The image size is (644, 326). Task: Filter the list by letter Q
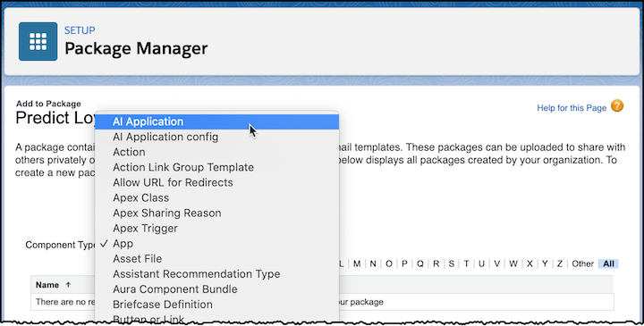420,263
